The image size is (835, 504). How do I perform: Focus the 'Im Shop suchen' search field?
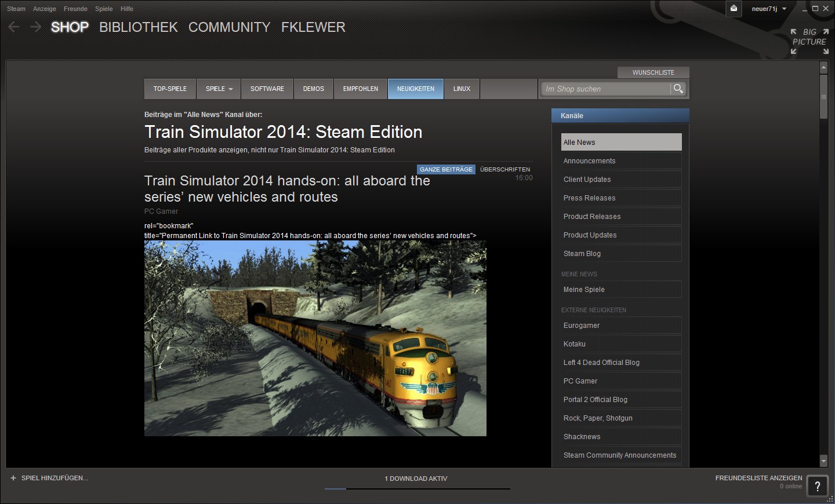(x=606, y=89)
